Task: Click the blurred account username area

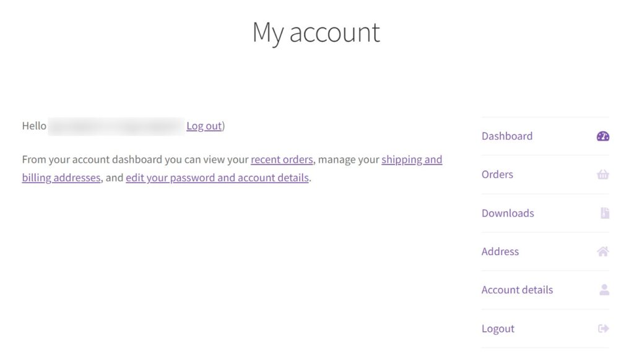Action: 118,126
